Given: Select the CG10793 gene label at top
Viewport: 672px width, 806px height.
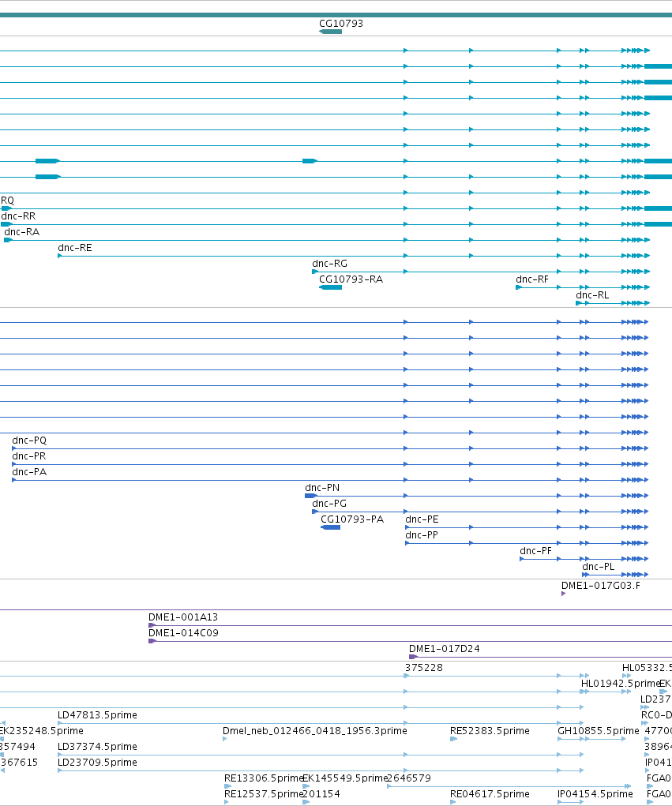Looking at the screenshot, I should [341, 24].
